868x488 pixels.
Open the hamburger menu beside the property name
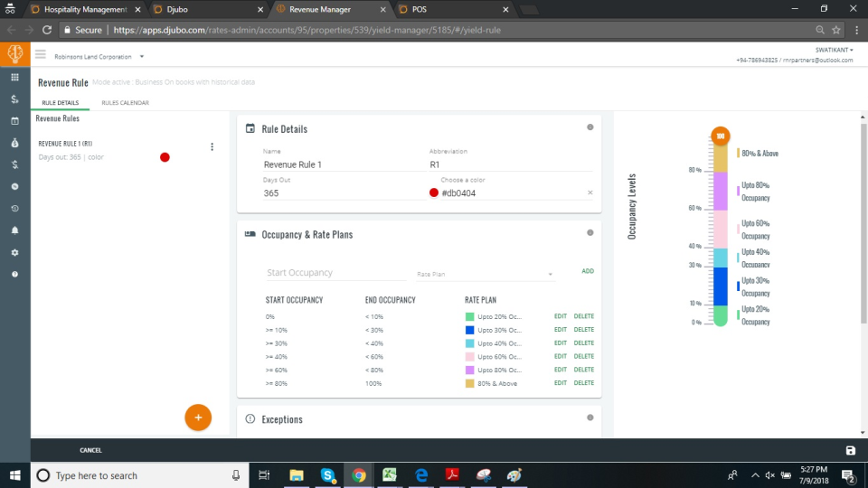point(41,54)
